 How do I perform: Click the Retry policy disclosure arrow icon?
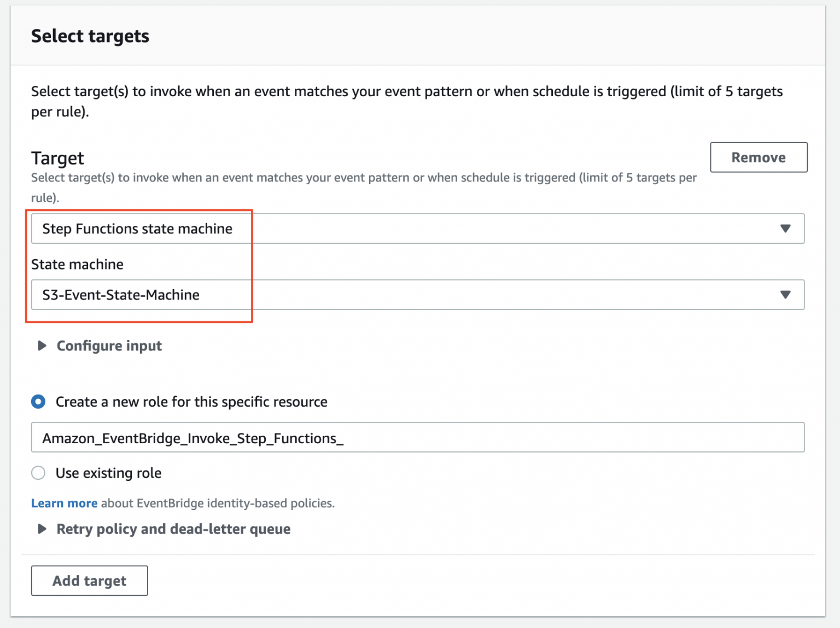(41, 529)
